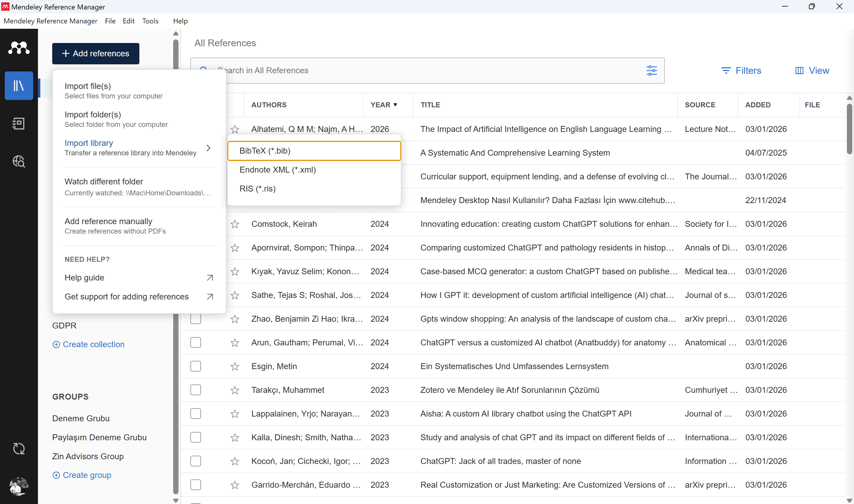Sort by the YEAR column header arrow
Viewport: 854px width, 504px height.
(x=395, y=105)
